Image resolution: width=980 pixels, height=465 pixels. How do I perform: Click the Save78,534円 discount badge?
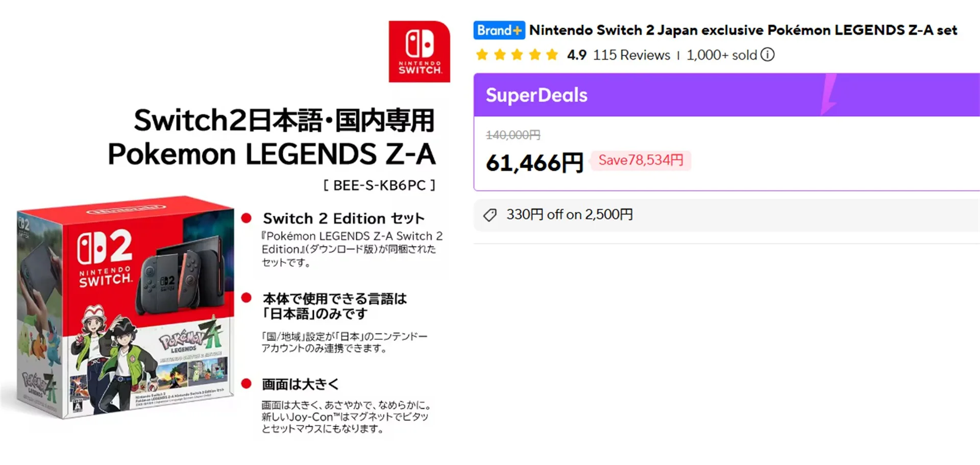pyautogui.click(x=641, y=160)
